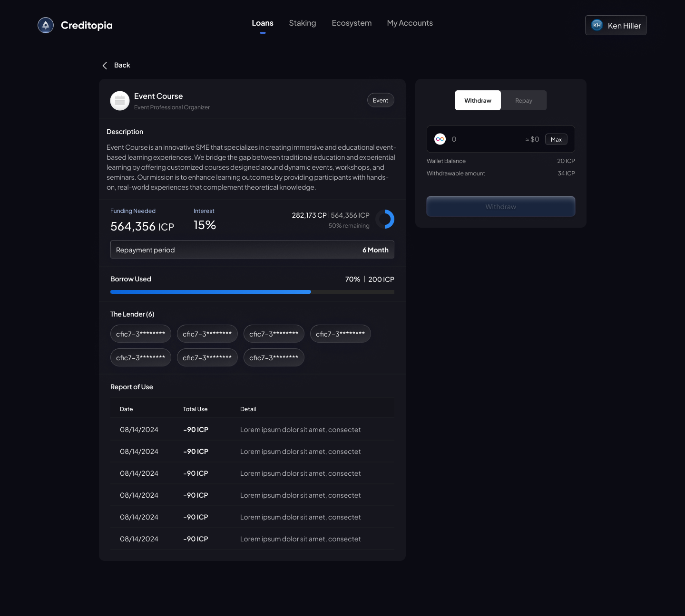Screen dimensions: 685x616
Task: Click the KH avatar icon
Action: pos(597,25)
